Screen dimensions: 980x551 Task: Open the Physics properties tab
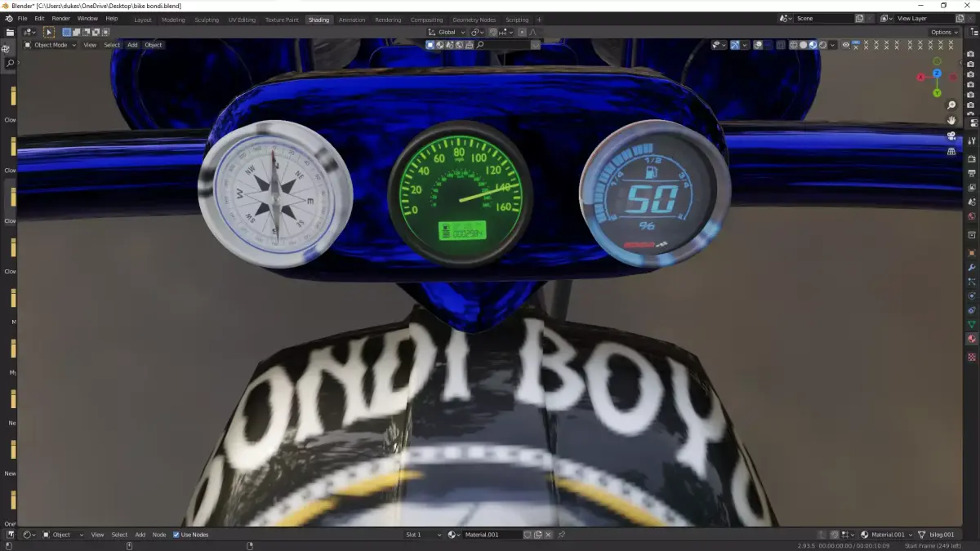pyautogui.click(x=972, y=295)
